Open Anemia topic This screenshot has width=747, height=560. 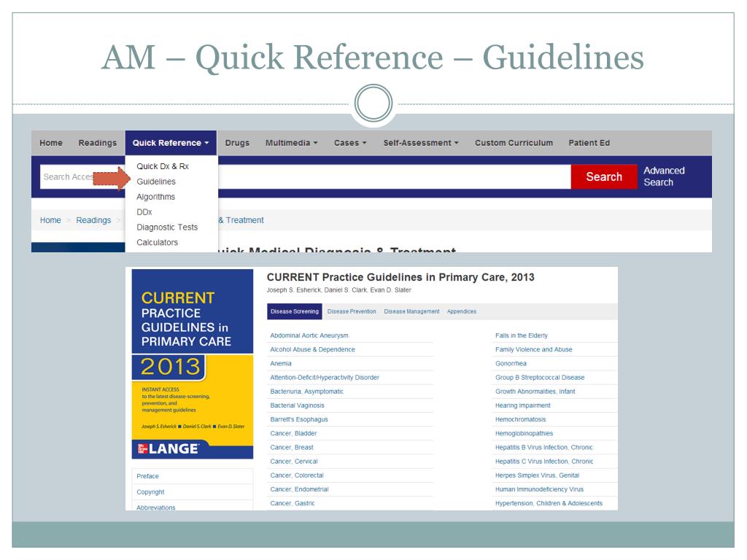click(281, 363)
